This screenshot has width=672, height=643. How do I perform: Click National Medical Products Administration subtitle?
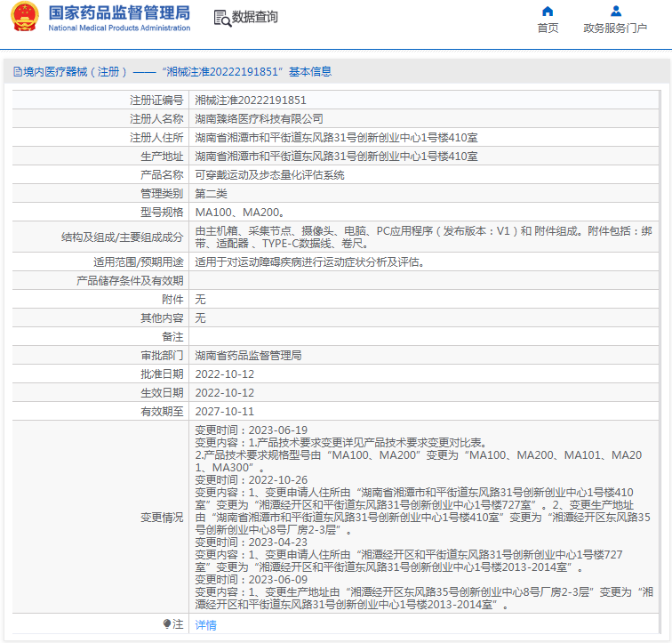[119, 28]
